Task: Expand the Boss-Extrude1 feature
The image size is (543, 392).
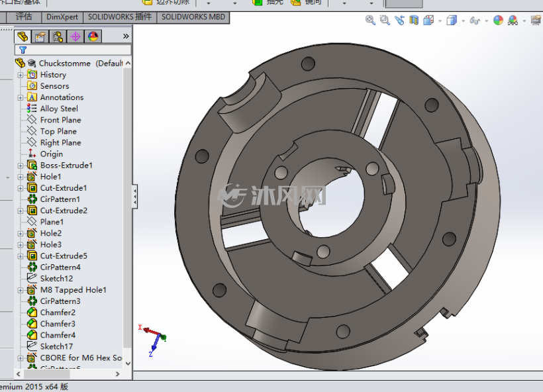Action: 21,166
